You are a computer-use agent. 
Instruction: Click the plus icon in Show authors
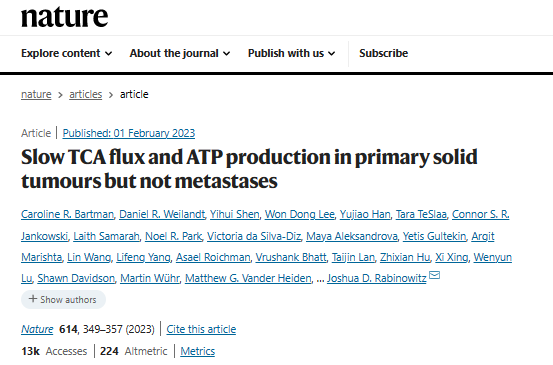pyautogui.click(x=33, y=299)
